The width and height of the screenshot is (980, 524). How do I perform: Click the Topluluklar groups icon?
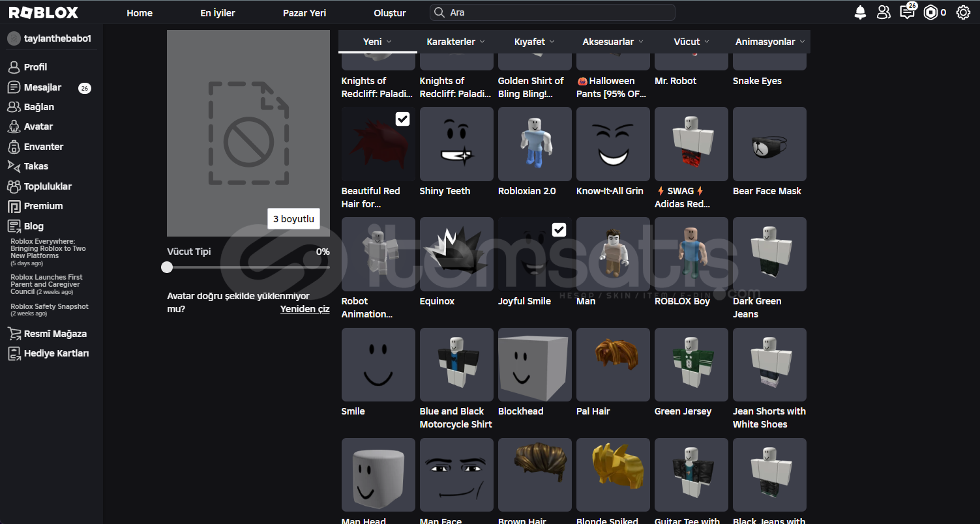tap(14, 186)
